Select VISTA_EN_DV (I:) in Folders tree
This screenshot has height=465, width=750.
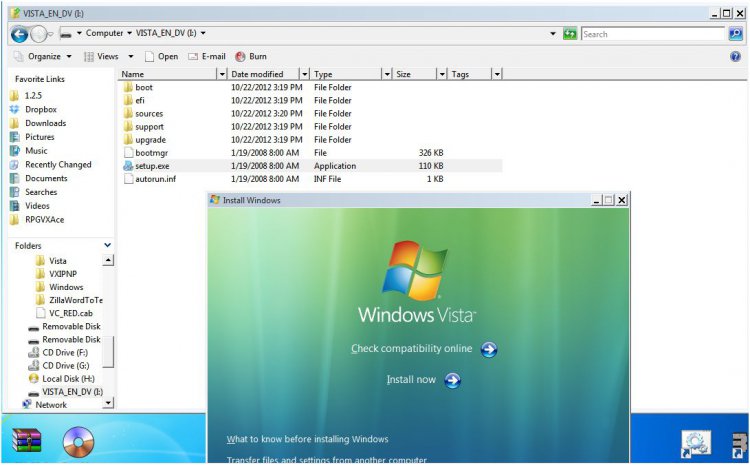click(x=66, y=392)
